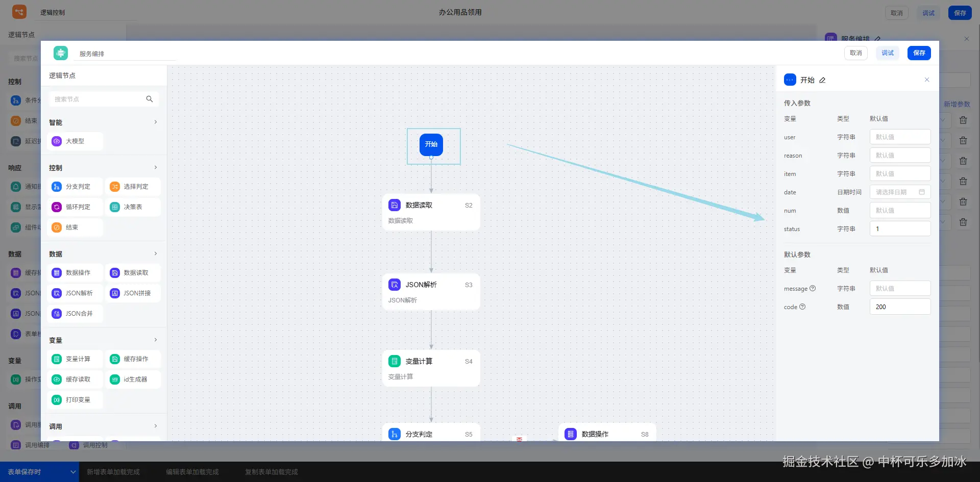The height and width of the screenshot is (482, 980).
Task: Collapse the 变量 category in the dialog
Action: (156, 340)
